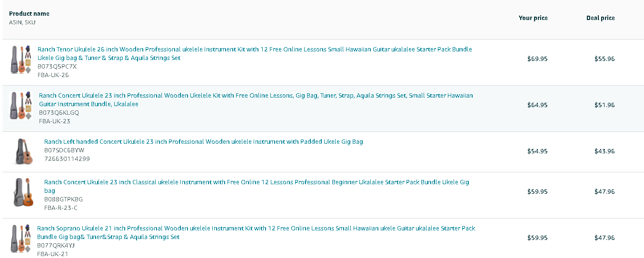Click the Product name column header

coord(29,13)
